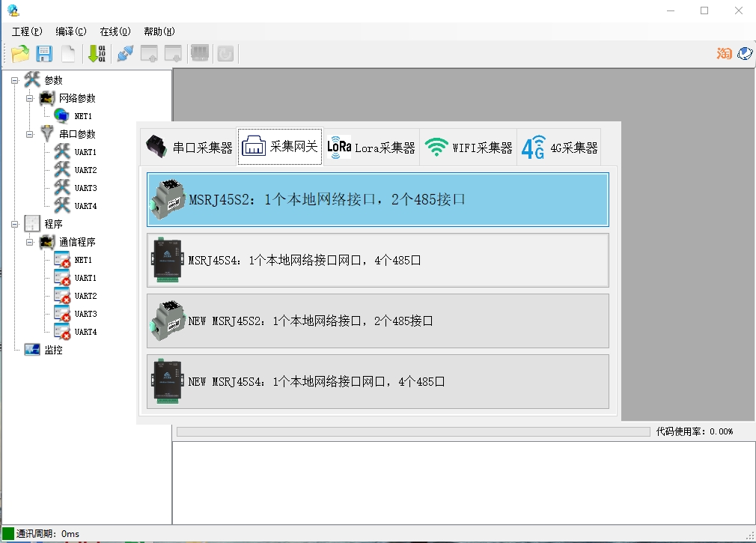The image size is (756, 543).
Task: Select NET1 label under 网络参数
Action: [83, 116]
